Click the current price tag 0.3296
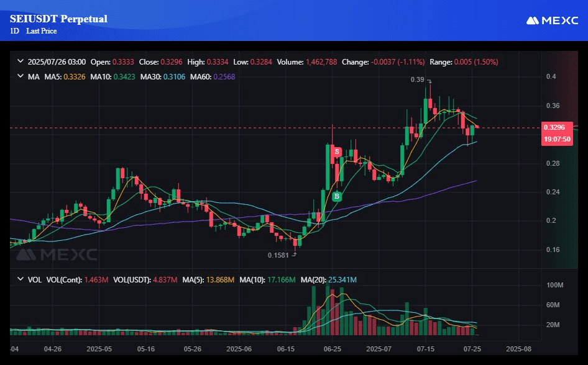The height and width of the screenshot is (365, 588). (554, 128)
